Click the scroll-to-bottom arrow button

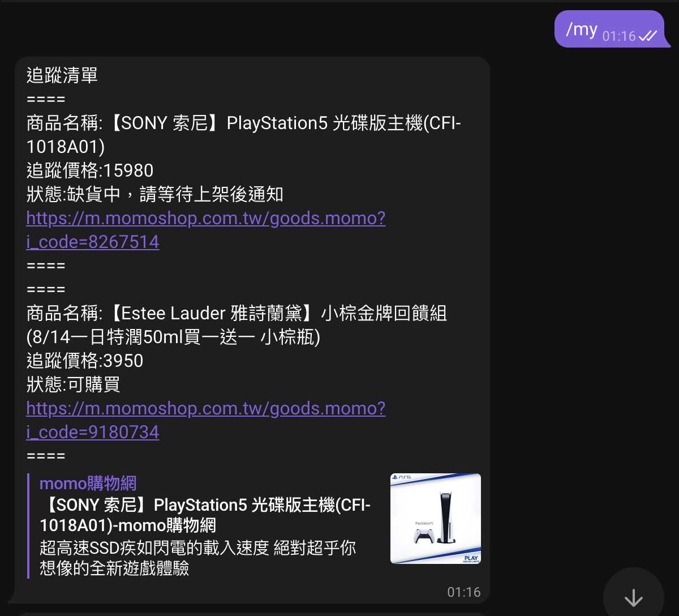click(633, 597)
